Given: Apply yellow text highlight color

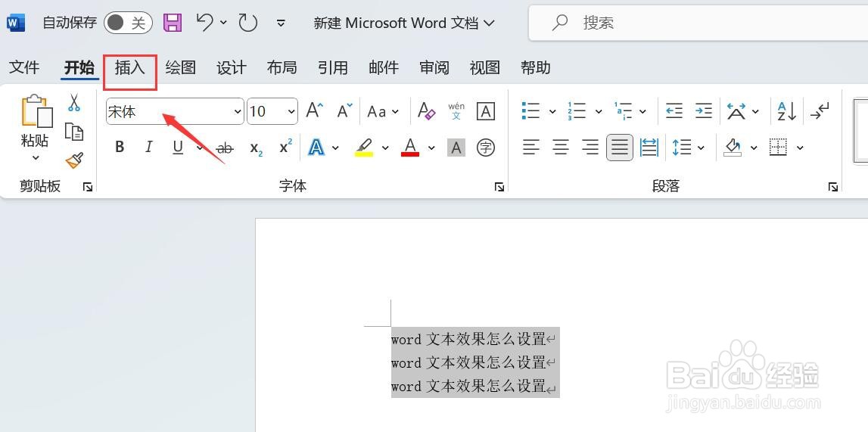Looking at the screenshot, I should pyautogui.click(x=364, y=147).
